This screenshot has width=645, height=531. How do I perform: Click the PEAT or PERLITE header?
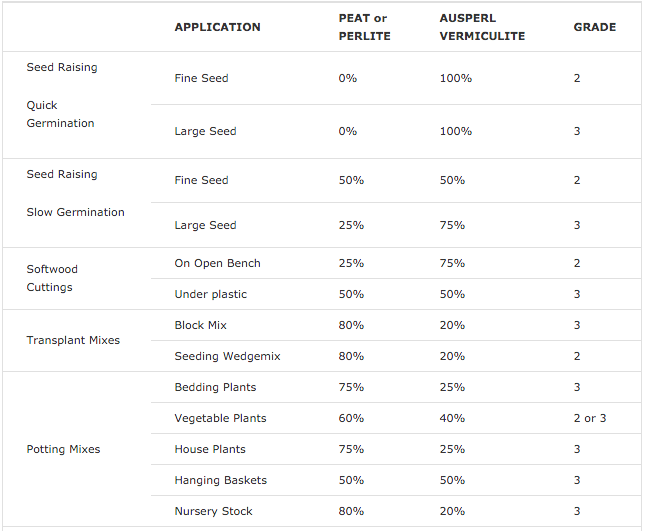pyautogui.click(x=364, y=27)
